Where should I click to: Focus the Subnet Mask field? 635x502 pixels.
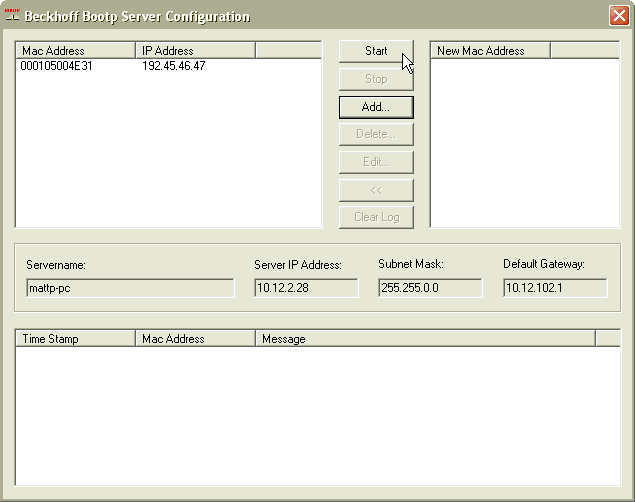click(x=430, y=288)
